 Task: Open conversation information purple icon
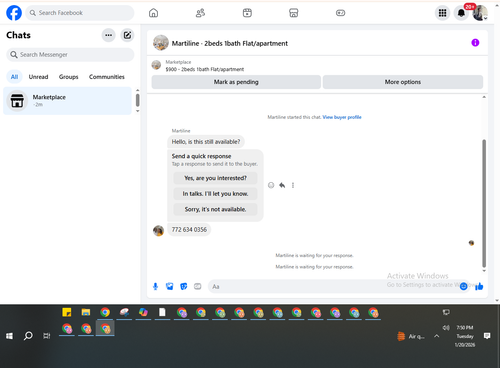(x=475, y=43)
